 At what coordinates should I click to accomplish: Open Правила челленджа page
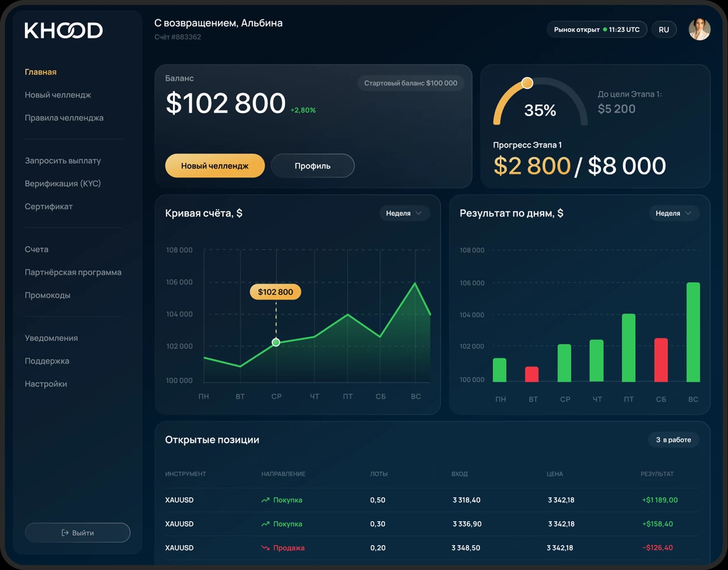pos(64,118)
